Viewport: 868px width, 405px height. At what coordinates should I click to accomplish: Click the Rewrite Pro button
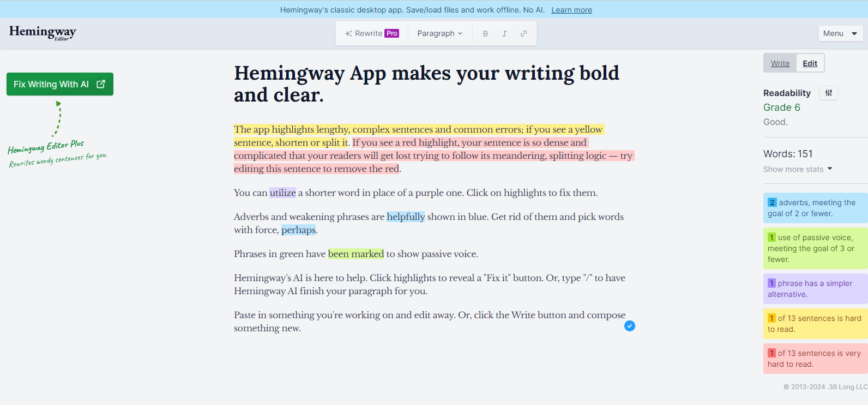point(372,33)
